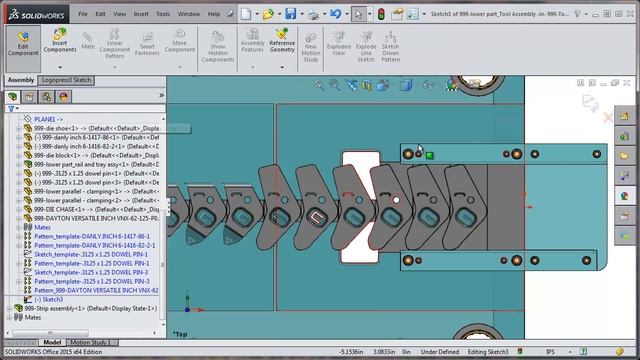Screen dimensions: 640x360
Task: Expand 999-DIE CHASE<1> node
Action: click(19, 209)
